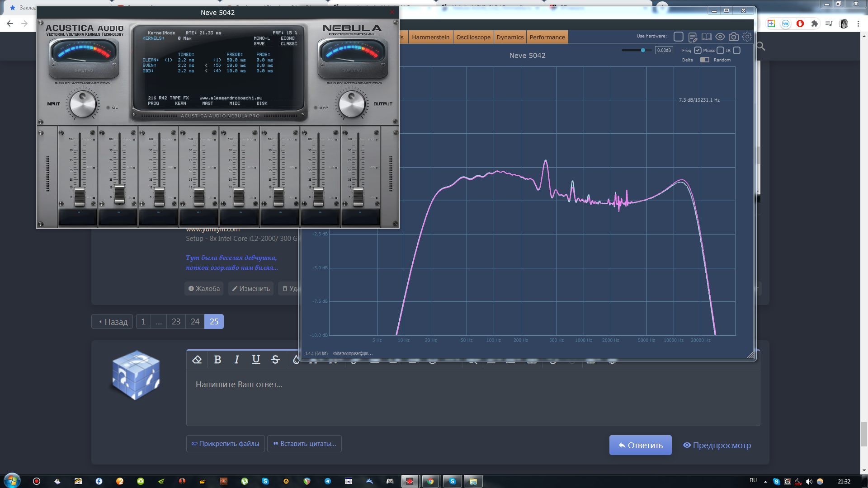Click the browser back arrow
Viewport: 868px width, 488px height.
pyautogui.click(x=10, y=23)
